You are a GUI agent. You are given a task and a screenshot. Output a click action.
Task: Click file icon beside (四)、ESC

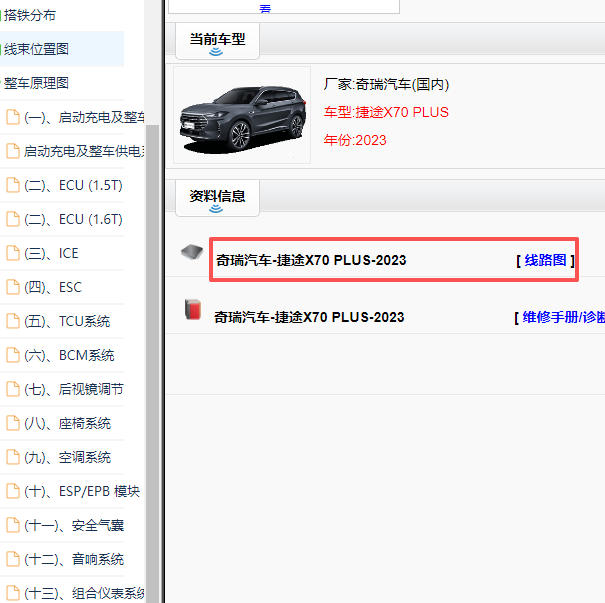(13, 287)
